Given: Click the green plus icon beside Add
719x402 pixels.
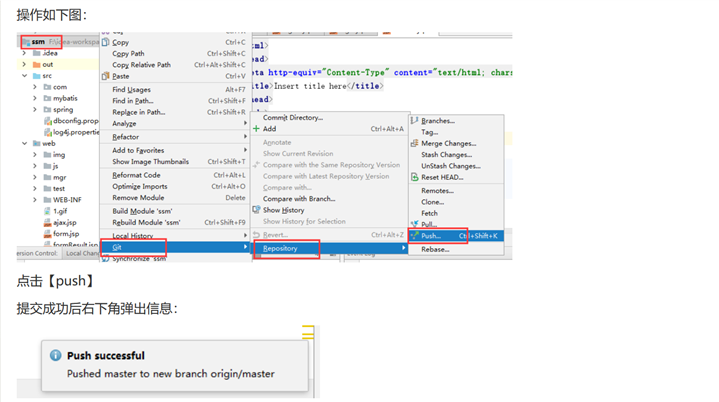Looking at the screenshot, I should [256, 129].
